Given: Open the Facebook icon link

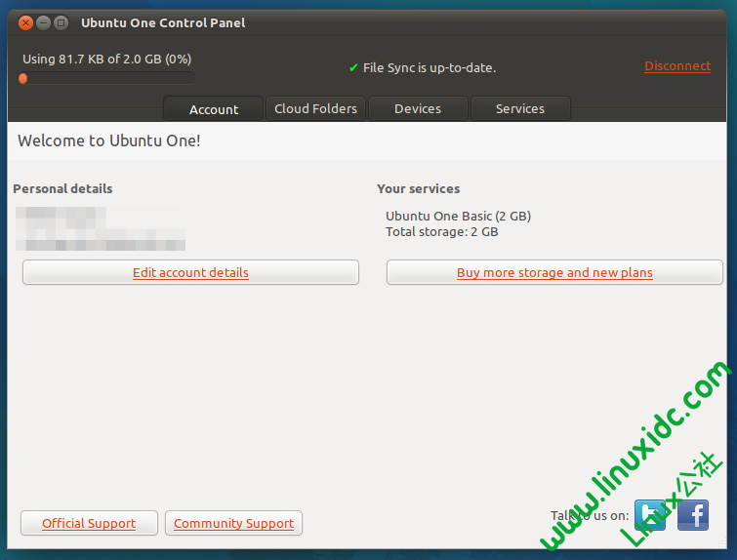Looking at the screenshot, I should click(693, 515).
